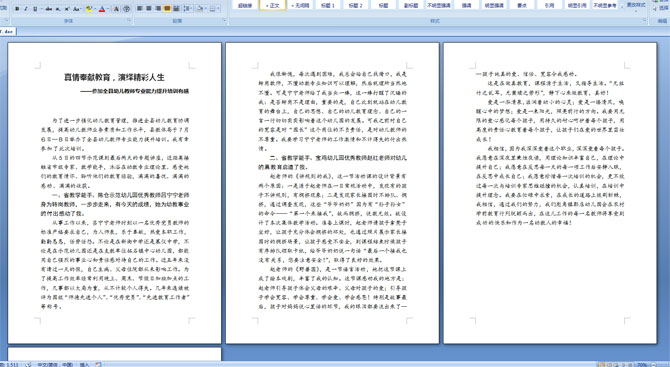Click the superscript icon
670x367 pixels.
67,9
